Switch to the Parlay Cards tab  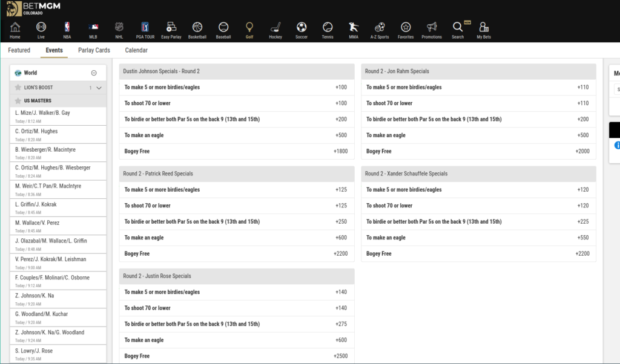pos(94,50)
